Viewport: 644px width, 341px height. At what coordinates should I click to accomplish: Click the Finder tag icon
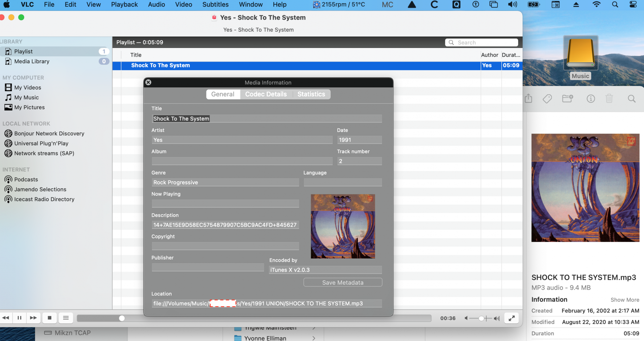coord(547,98)
